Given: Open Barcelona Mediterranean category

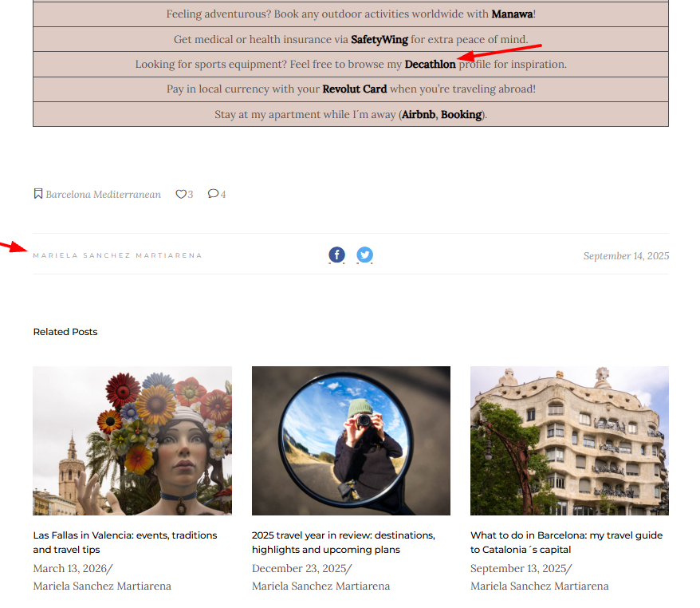Looking at the screenshot, I should click(x=103, y=195).
